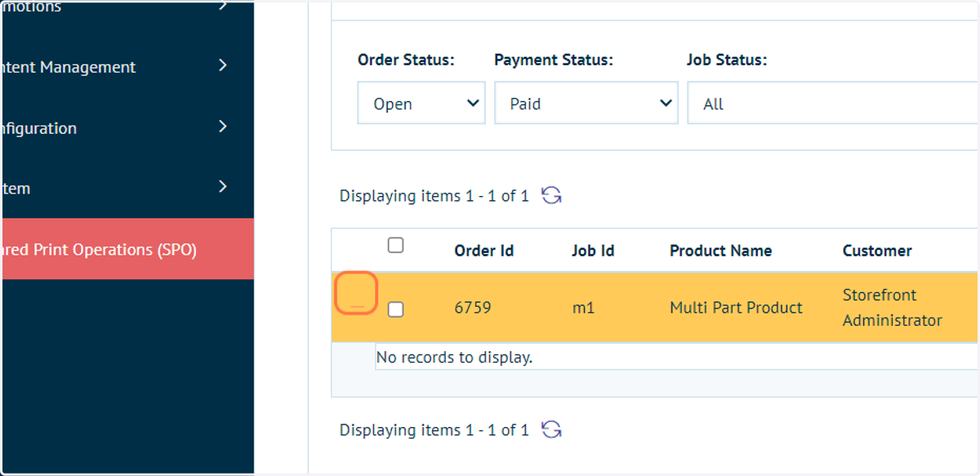Click job id m1 cell
The height and width of the screenshot is (476, 980).
[x=583, y=308]
